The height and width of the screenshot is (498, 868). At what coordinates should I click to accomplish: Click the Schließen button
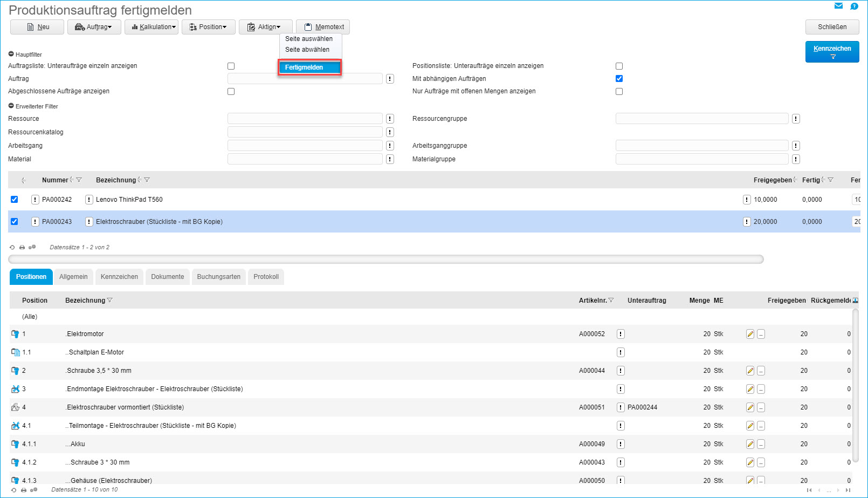coord(832,27)
